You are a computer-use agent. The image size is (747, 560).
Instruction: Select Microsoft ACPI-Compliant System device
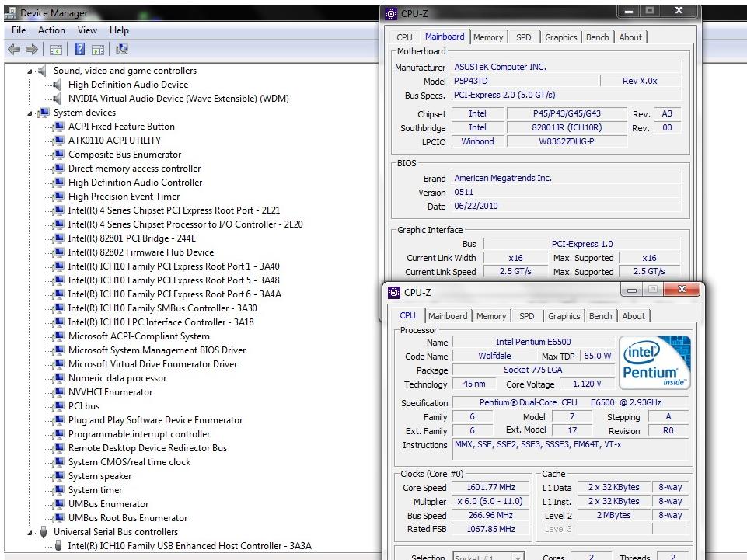coord(138,336)
